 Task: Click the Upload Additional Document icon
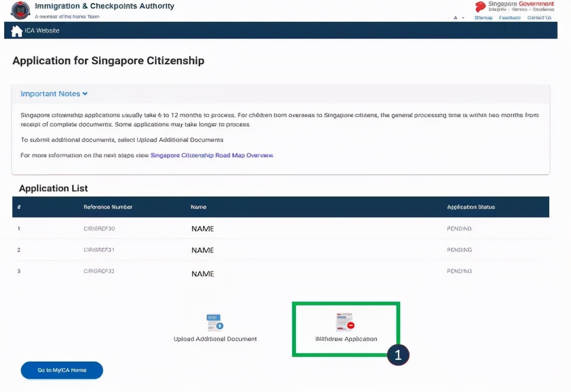(215, 323)
